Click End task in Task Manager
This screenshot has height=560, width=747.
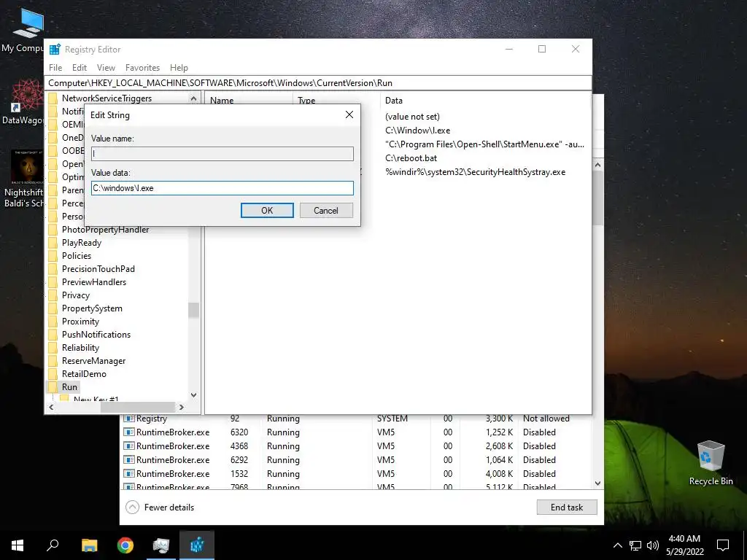coord(566,507)
